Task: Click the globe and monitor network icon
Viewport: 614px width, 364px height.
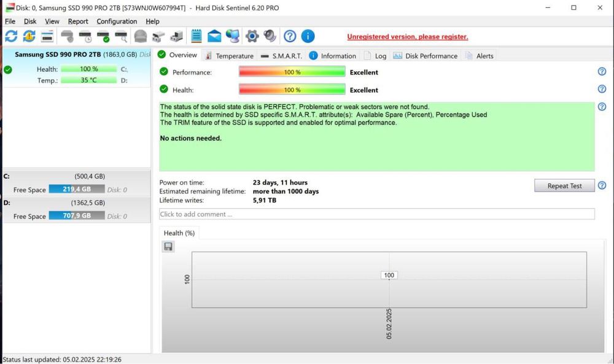Action: pos(233,36)
